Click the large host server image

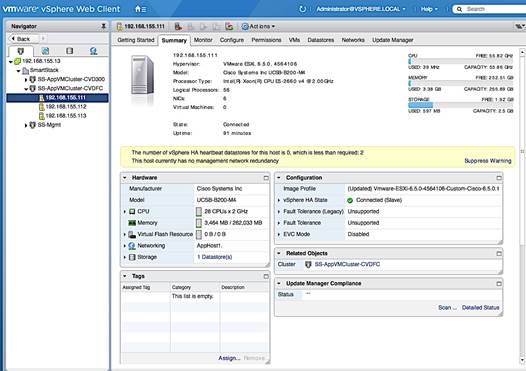point(143,75)
